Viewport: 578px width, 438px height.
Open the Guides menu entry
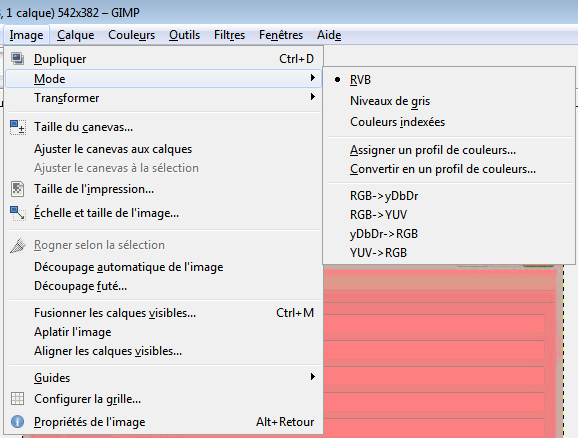coord(164,378)
